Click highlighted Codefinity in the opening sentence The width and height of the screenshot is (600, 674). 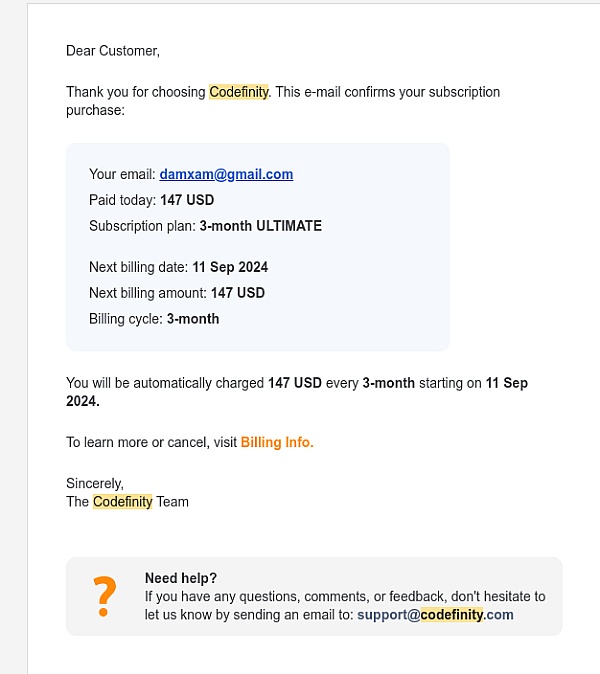[x=238, y=92]
